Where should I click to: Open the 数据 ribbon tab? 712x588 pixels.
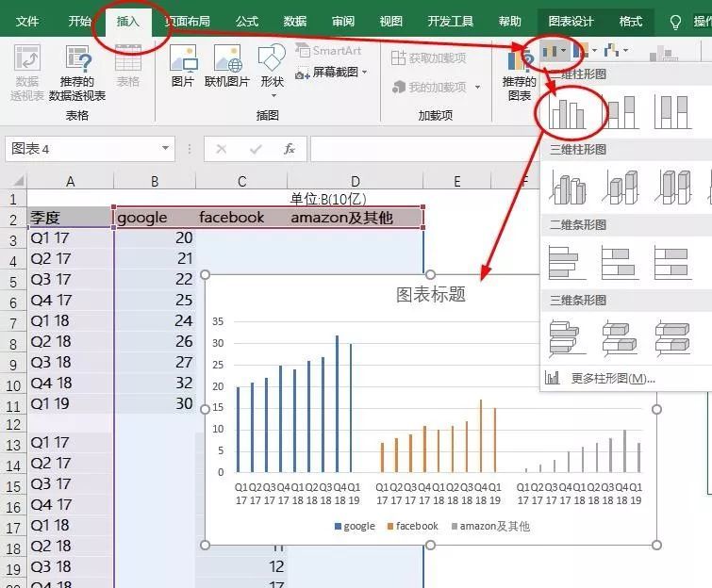point(294,22)
